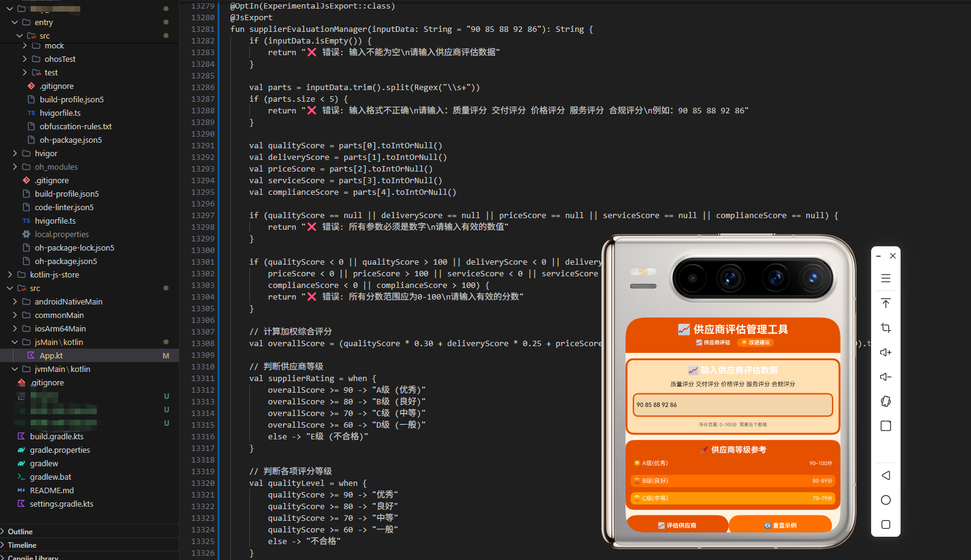This screenshot has height=560, width=971.
Task: Click the settings.gradle.kts Kotlin icon
Action: pyautogui.click(x=21, y=504)
